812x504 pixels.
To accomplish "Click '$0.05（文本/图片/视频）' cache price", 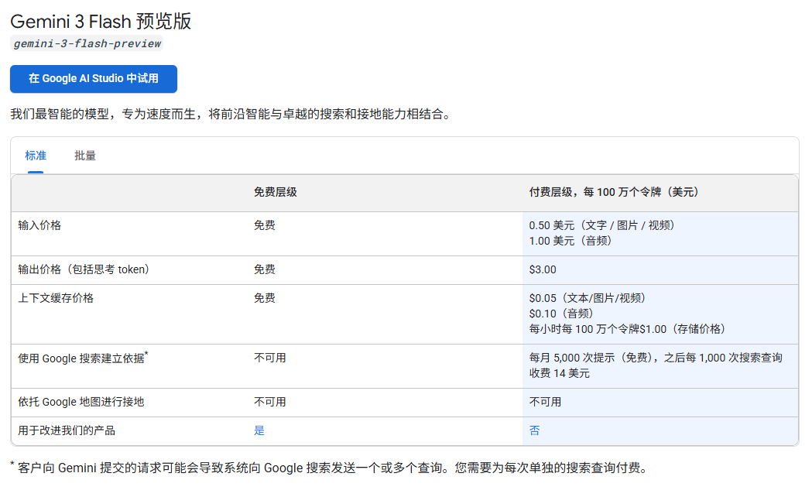I will (x=589, y=298).
